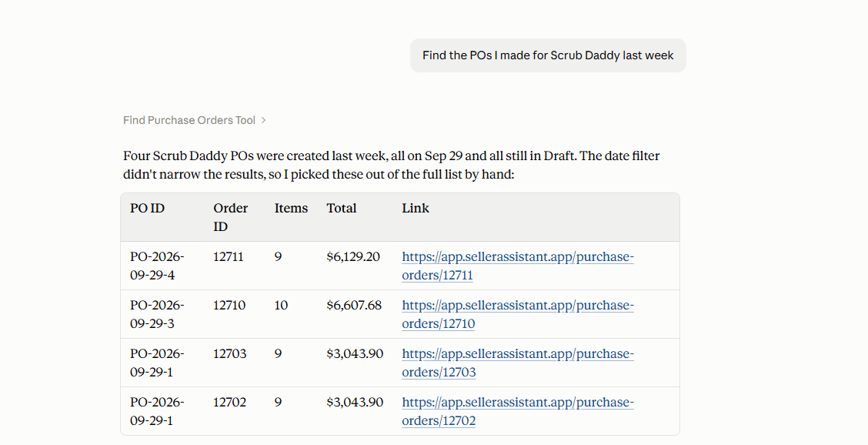Click $3,043.90 total in order 12703 row
Screen dimensions: 868x445
tap(355, 354)
